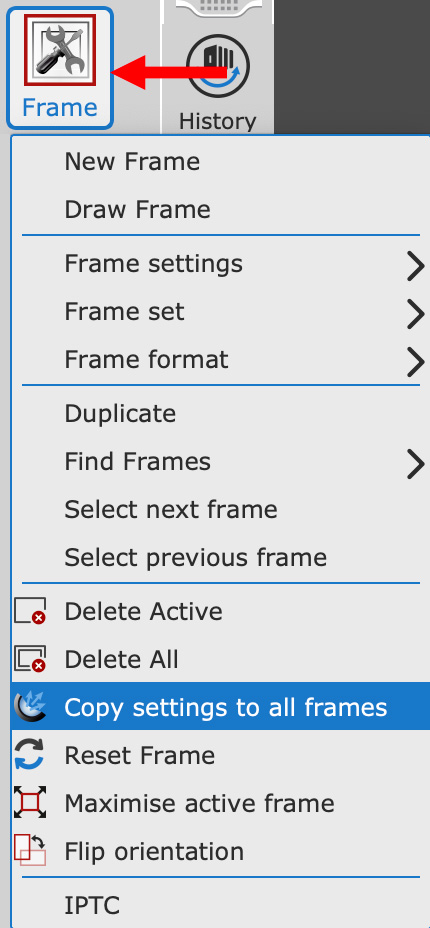
Task: Click the Frame toolbar button label
Action: [60, 108]
